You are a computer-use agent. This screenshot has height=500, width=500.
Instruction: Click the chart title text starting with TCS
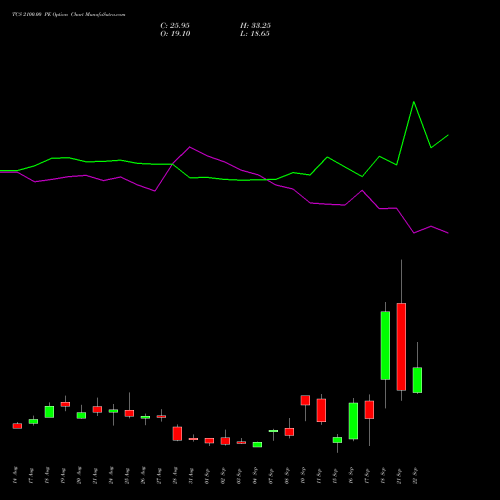tap(69, 15)
